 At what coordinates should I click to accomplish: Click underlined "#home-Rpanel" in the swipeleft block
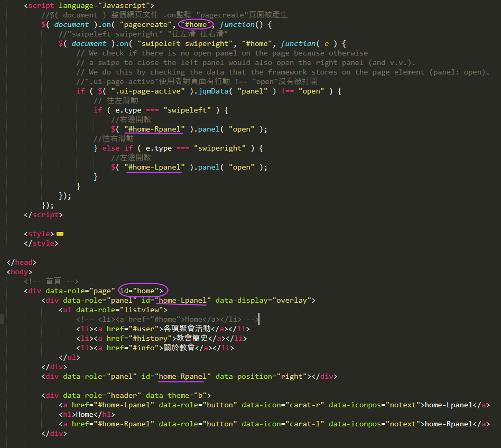[x=154, y=129]
